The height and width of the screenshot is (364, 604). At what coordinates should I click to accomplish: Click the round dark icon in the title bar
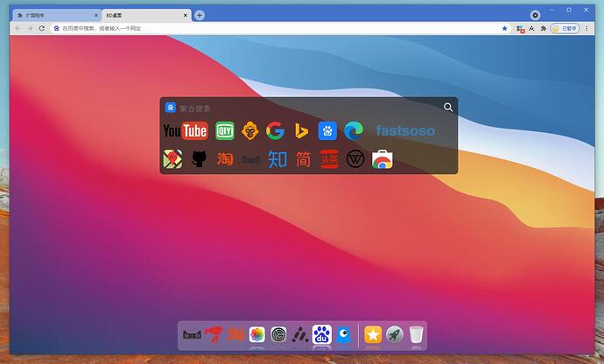[535, 15]
